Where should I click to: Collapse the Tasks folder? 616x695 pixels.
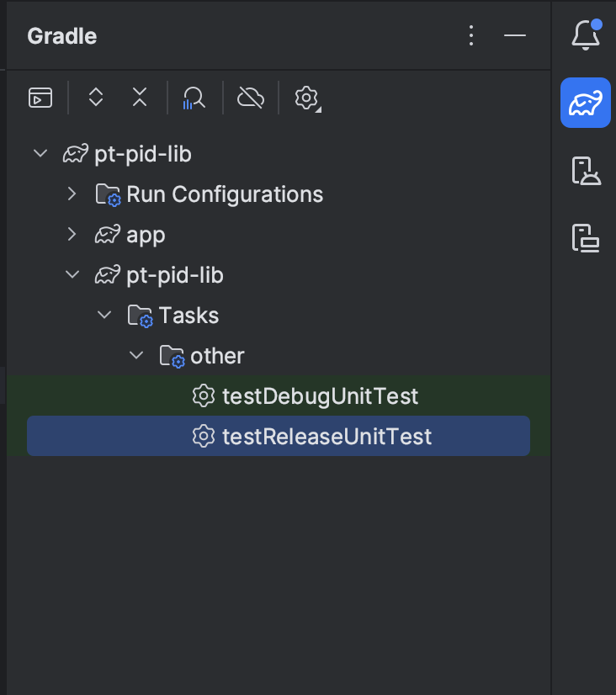104,316
